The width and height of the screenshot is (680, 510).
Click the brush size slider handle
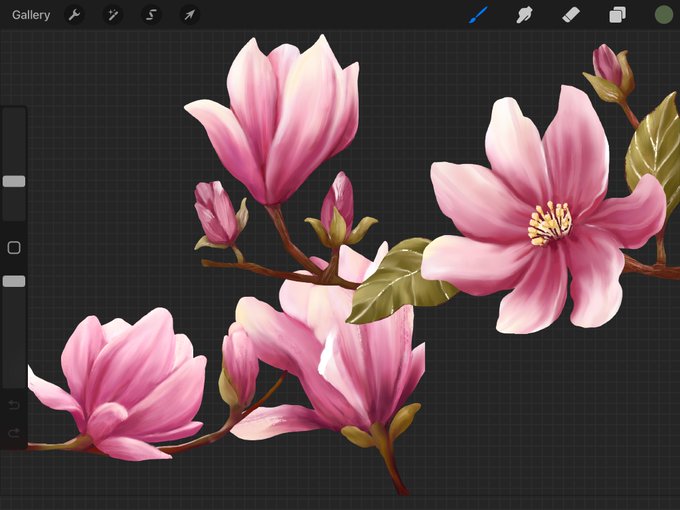point(14,181)
